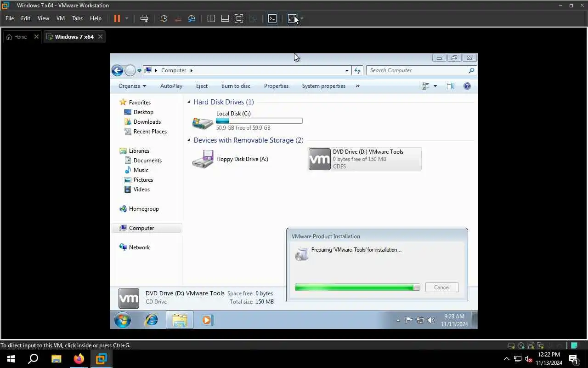588x368 pixels.
Task: Open the VM menu
Action: tap(61, 18)
